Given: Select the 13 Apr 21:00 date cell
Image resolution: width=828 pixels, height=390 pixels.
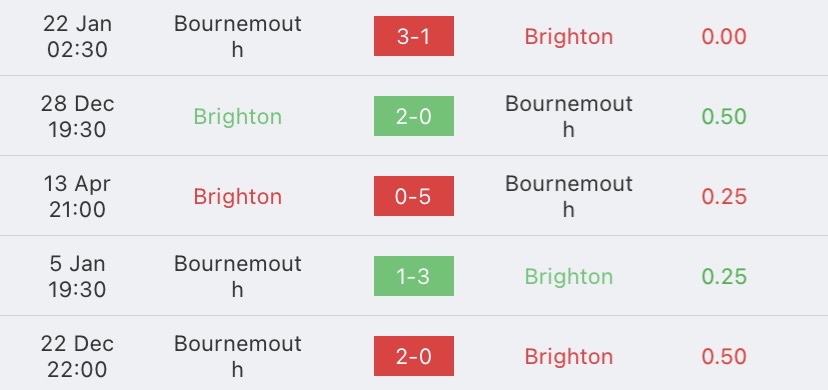Looking at the screenshot, I should point(77,197).
